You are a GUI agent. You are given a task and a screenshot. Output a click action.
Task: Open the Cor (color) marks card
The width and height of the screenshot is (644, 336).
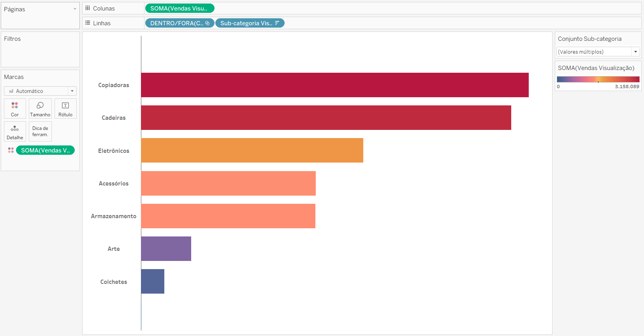pyautogui.click(x=15, y=108)
